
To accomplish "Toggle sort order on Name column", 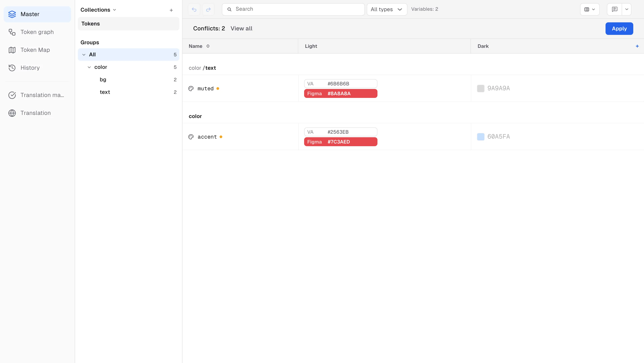I will pos(208,46).
